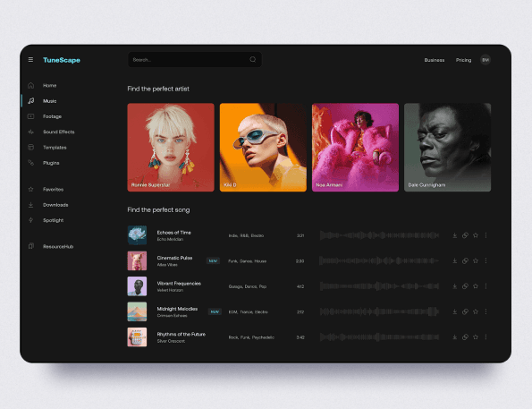Seek in Midnight Melodies waveform
The height and width of the screenshot is (409, 532).
tap(379, 311)
